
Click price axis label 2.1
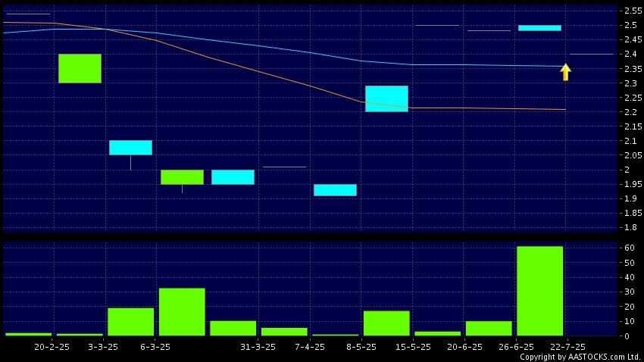coord(630,141)
